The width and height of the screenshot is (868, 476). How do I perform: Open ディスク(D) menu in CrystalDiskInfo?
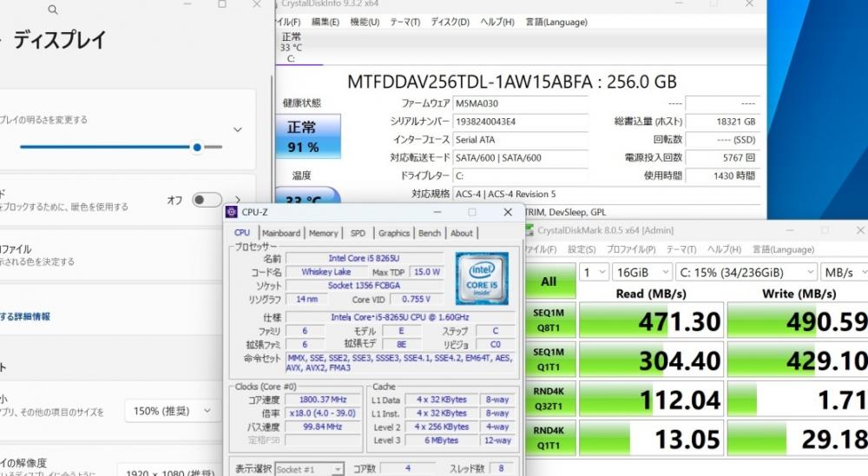[x=450, y=23]
